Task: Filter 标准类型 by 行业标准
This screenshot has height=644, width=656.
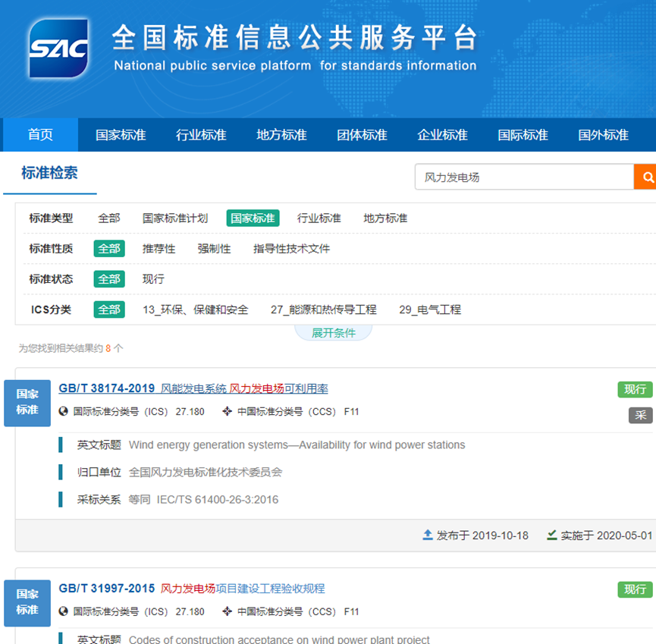Action: (x=319, y=218)
